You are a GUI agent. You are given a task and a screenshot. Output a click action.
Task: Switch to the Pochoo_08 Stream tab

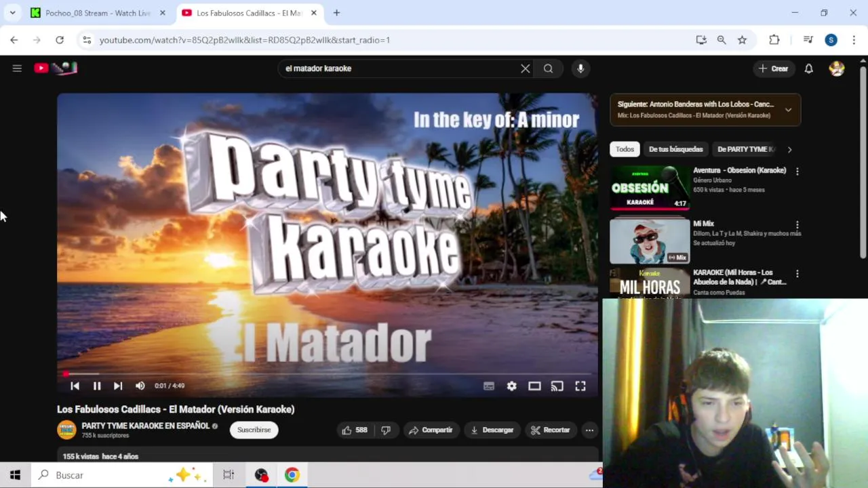click(x=96, y=13)
